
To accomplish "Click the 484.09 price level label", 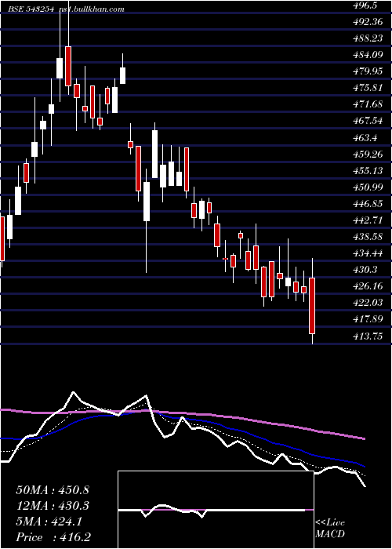I will pyautogui.click(x=368, y=55).
